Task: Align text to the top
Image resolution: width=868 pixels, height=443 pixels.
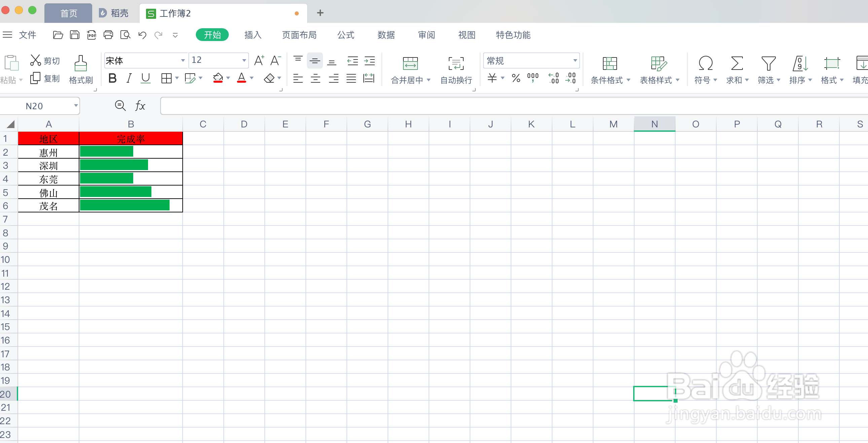Action: tap(298, 61)
